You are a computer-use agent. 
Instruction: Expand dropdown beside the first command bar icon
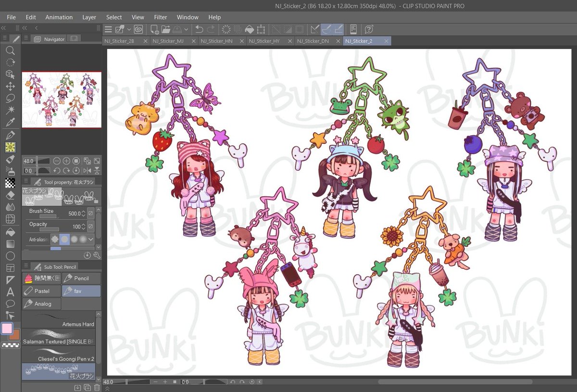[x=129, y=29]
